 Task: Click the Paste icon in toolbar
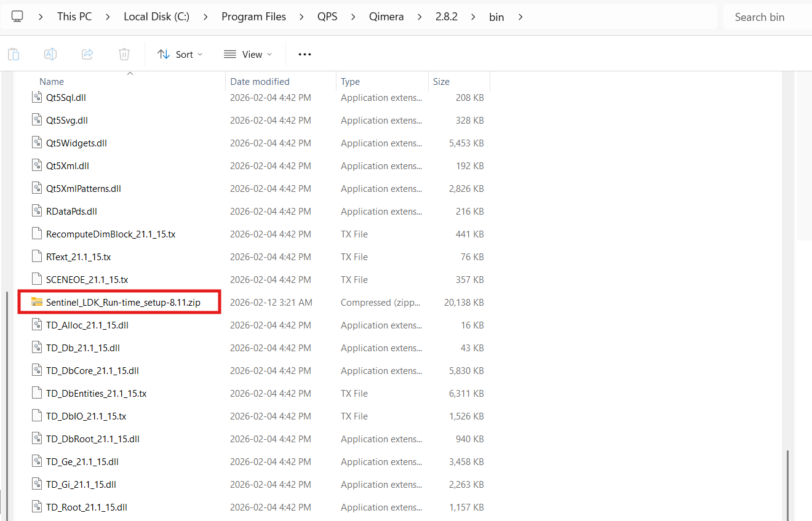click(14, 54)
